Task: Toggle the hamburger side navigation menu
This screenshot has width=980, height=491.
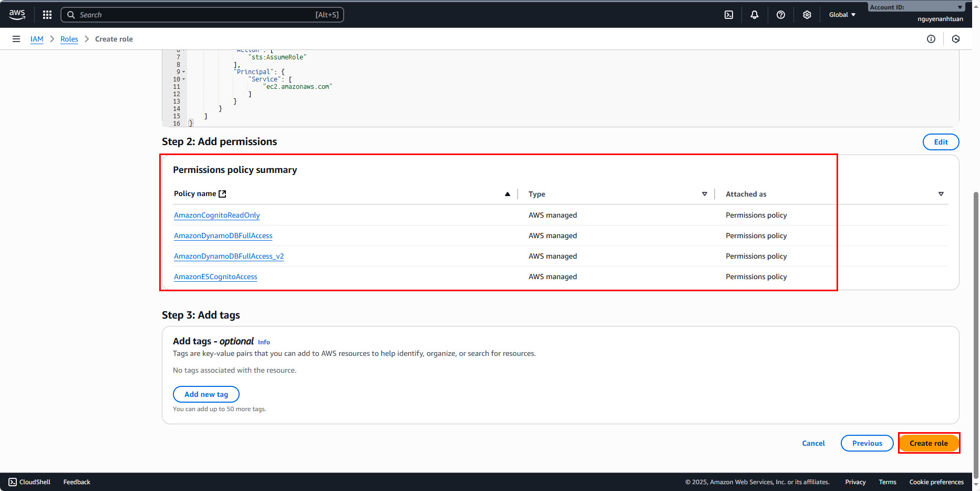Action: (16, 39)
